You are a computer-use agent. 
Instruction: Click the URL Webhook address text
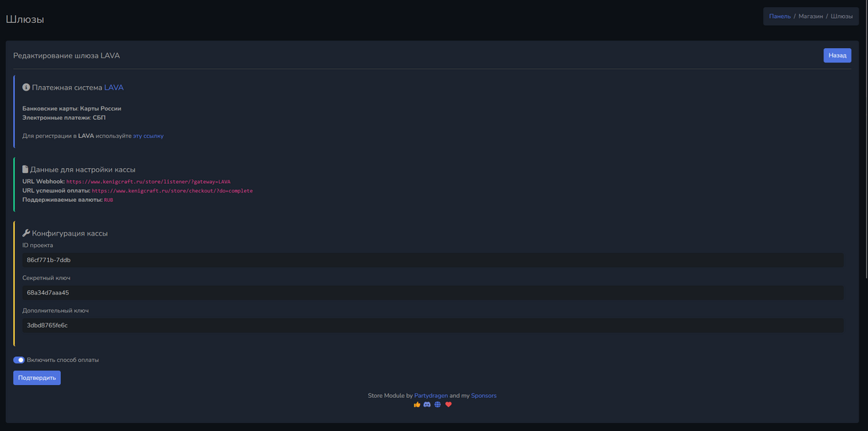(149, 182)
